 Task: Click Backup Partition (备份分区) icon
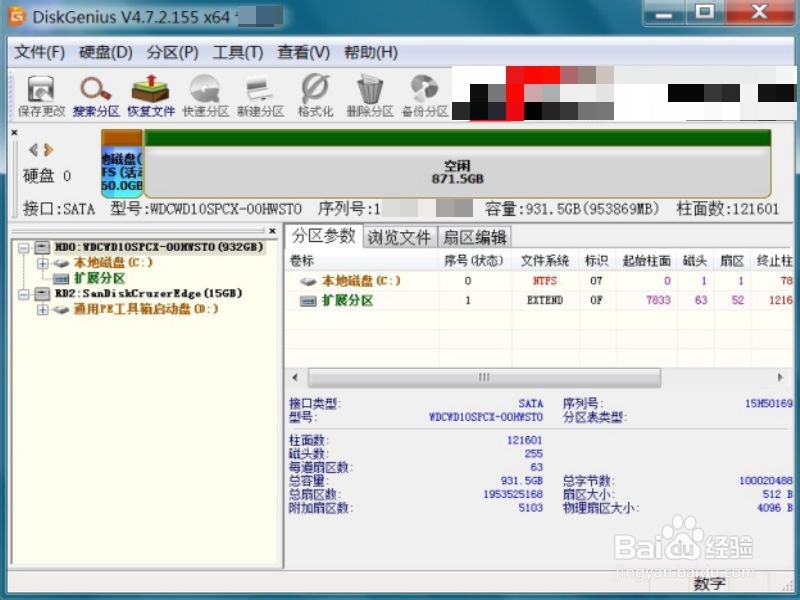coord(424,96)
